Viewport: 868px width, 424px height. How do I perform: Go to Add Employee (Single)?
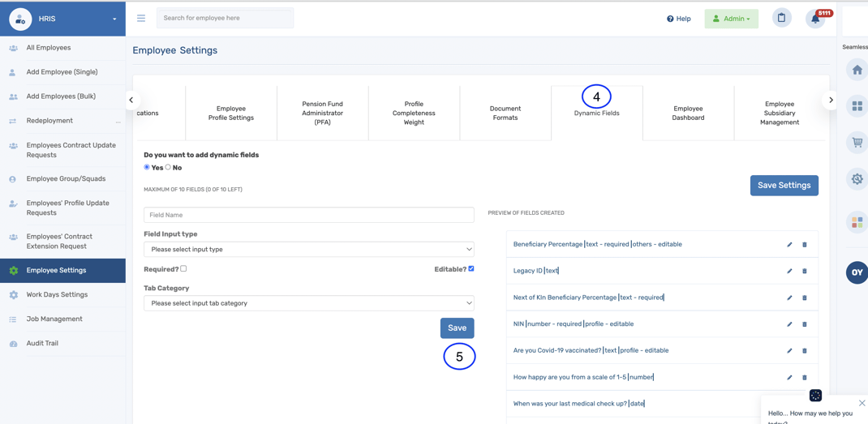(62, 72)
